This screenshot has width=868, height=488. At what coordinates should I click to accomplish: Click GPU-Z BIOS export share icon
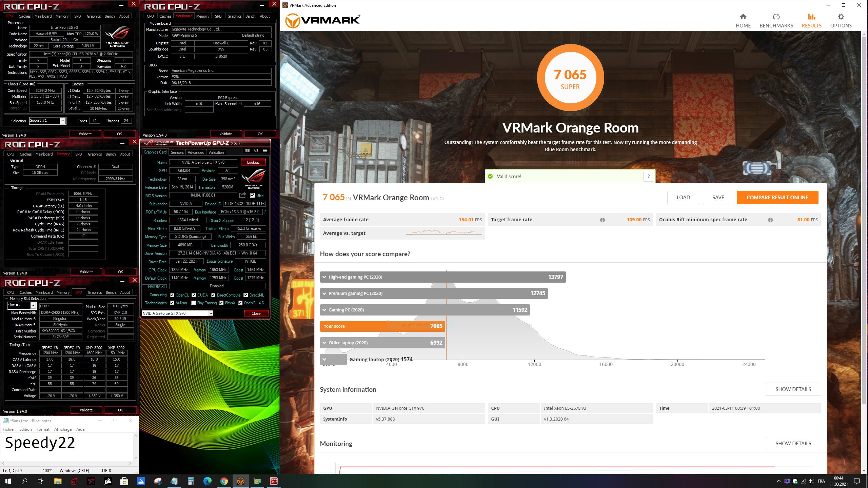(x=242, y=195)
